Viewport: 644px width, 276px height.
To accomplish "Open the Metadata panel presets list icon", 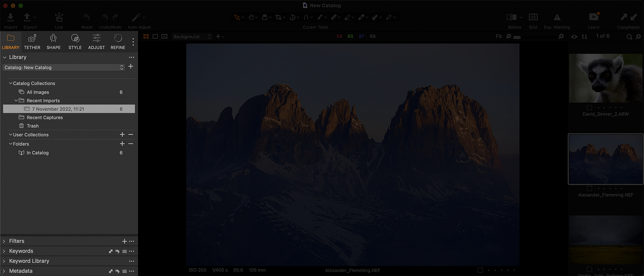I will (124, 271).
